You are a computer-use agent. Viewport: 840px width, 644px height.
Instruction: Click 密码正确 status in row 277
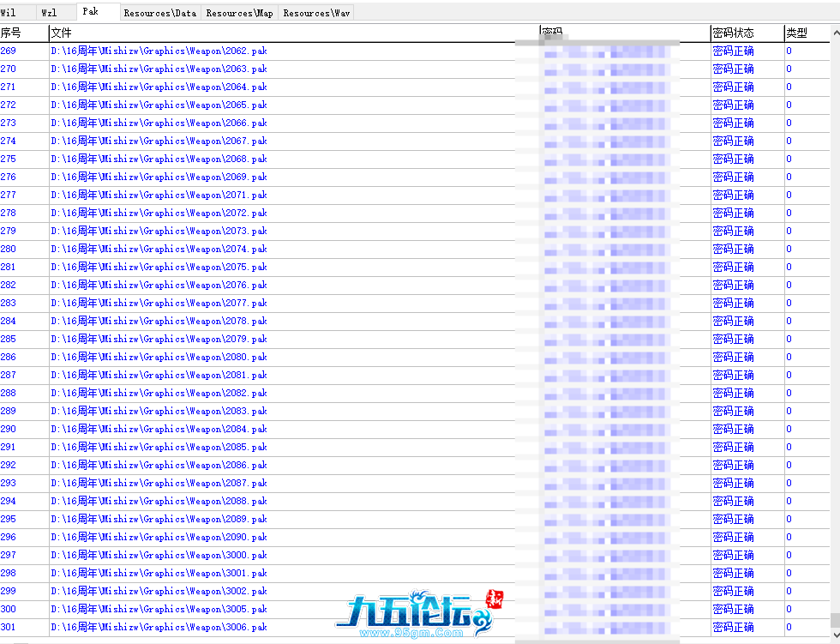coord(733,195)
